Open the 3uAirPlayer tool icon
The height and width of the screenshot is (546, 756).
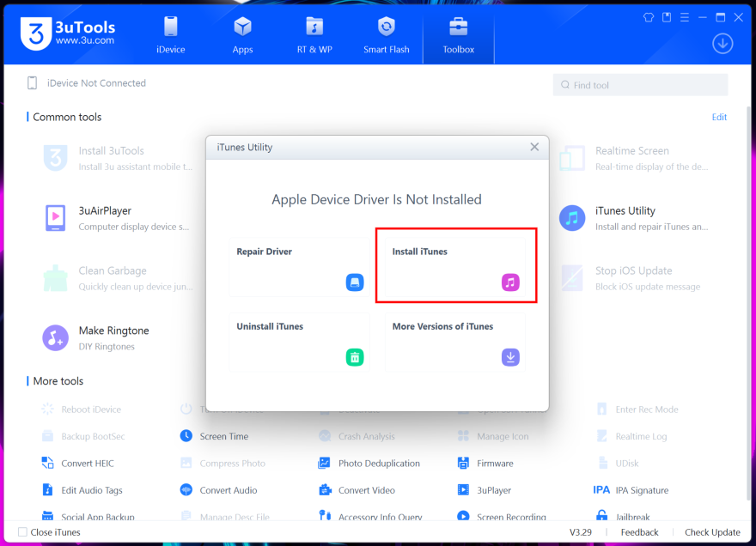(55, 218)
